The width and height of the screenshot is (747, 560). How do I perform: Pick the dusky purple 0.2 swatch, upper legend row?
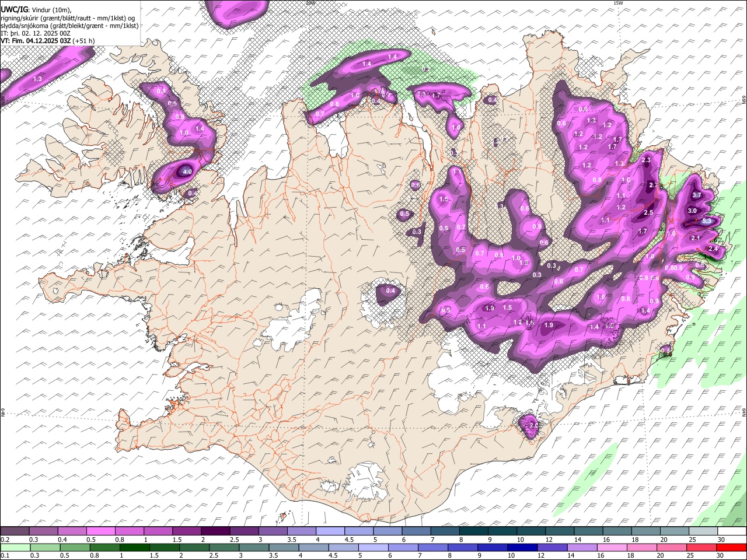(x=15, y=531)
